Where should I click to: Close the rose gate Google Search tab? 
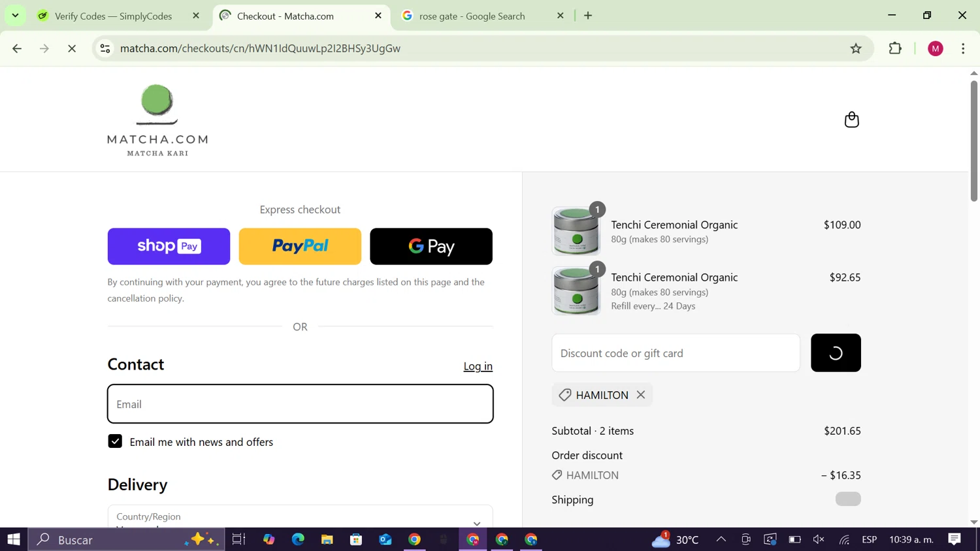(x=560, y=16)
